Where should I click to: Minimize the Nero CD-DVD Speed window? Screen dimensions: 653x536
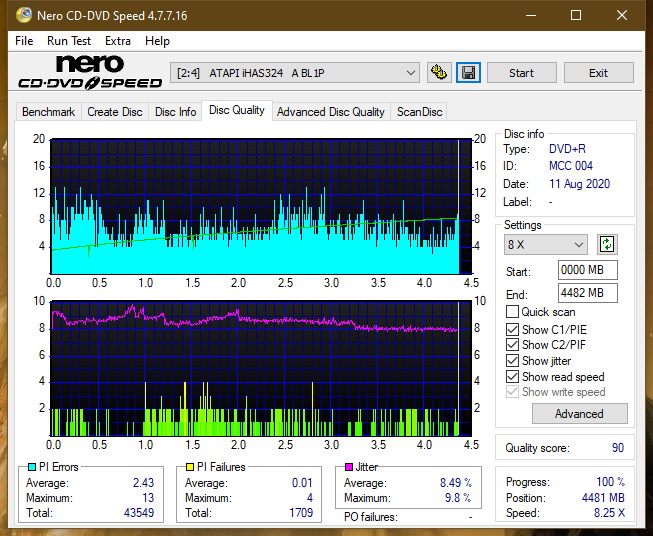point(531,15)
